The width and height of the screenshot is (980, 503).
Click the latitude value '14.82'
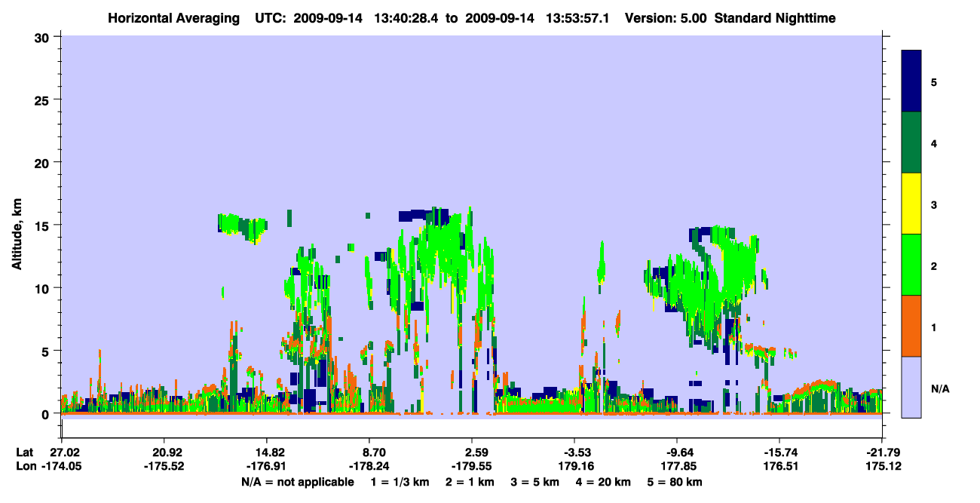267,452
